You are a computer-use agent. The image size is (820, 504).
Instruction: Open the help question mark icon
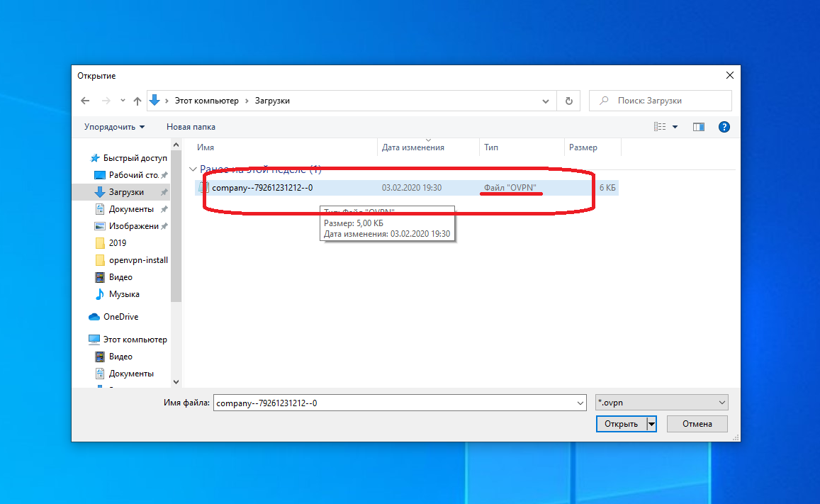[x=724, y=127]
